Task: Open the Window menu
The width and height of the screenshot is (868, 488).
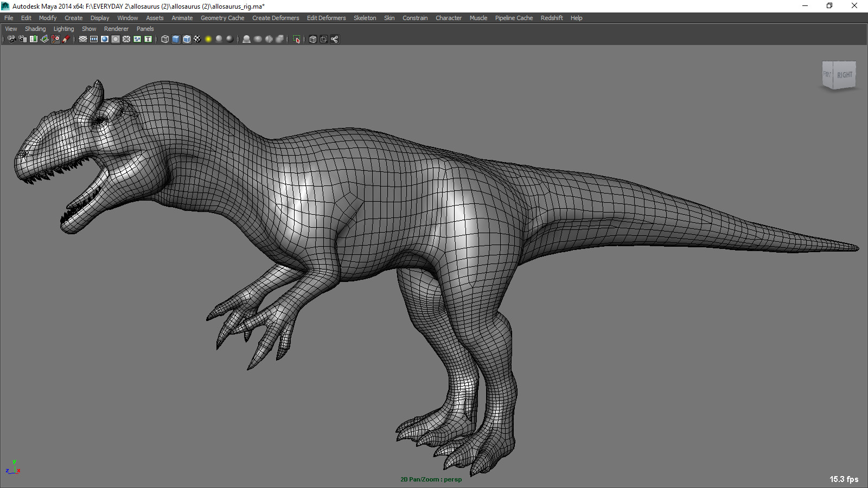Action: pyautogui.click(x=127, y=18)
